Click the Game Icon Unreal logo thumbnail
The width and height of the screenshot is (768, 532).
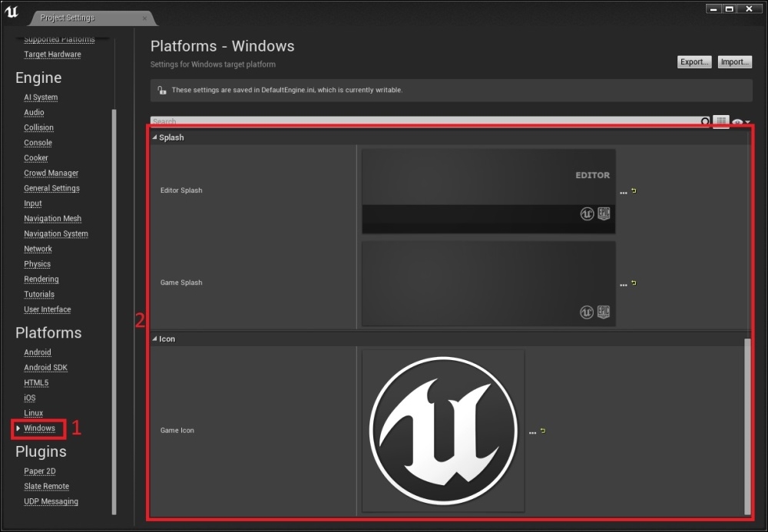[443, 431]
